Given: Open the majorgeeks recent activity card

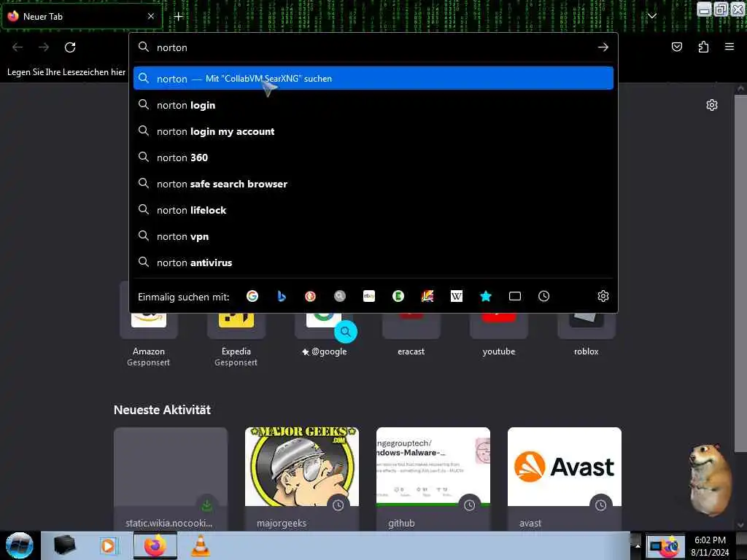Looking at the screenshot, I should pos(301,478).
